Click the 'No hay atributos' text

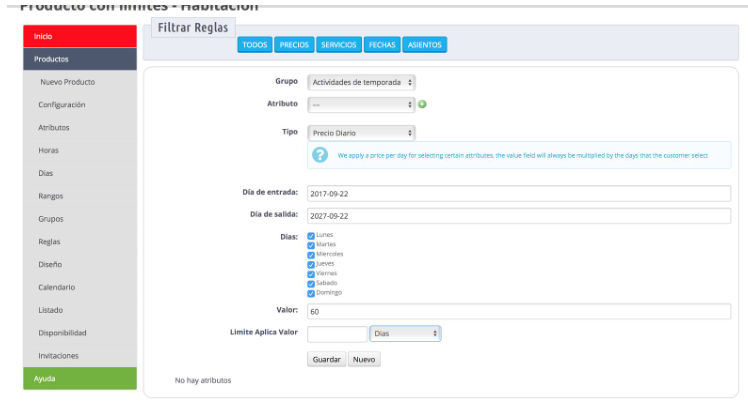coord(203,380)
